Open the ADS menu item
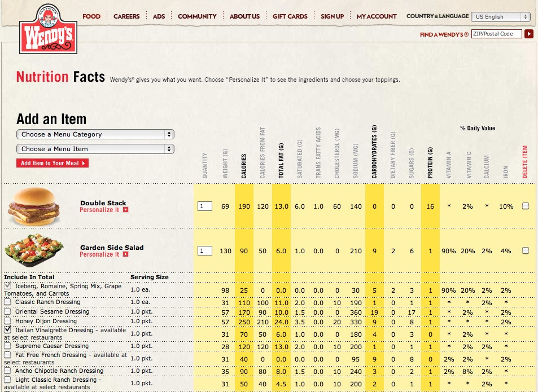 159,16
